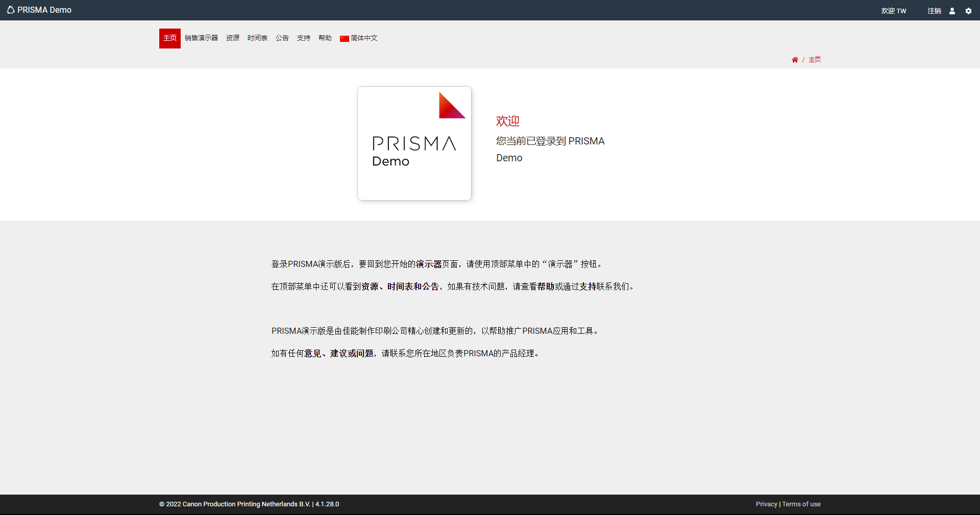This screenshot has height=515, width=980.
Task: Open the Terms of use footer link
Action: [x=801, y=504]
